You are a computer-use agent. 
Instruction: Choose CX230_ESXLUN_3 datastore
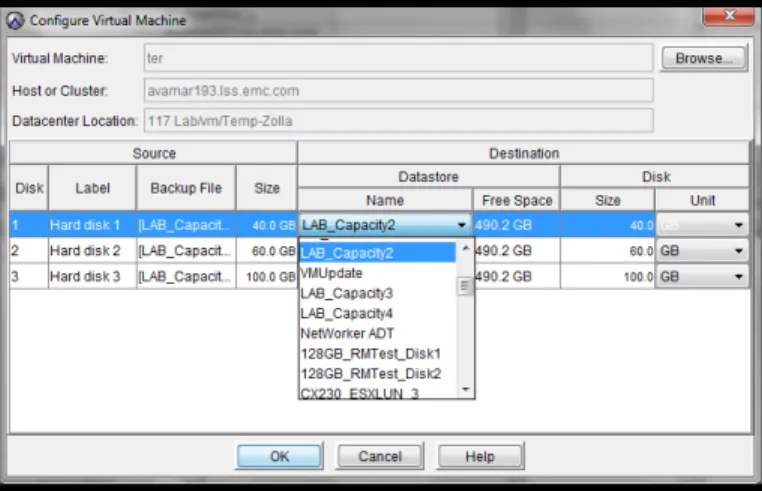coord(378,393)
